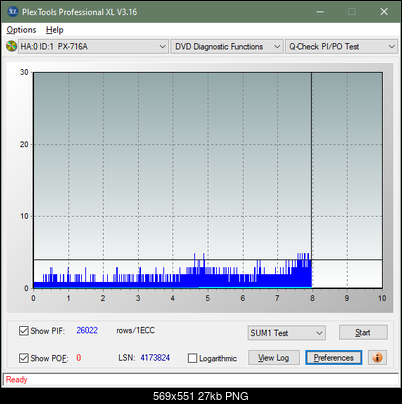Click the View Log button
This screenshot has width=402, height=404.
click(274, 358)
